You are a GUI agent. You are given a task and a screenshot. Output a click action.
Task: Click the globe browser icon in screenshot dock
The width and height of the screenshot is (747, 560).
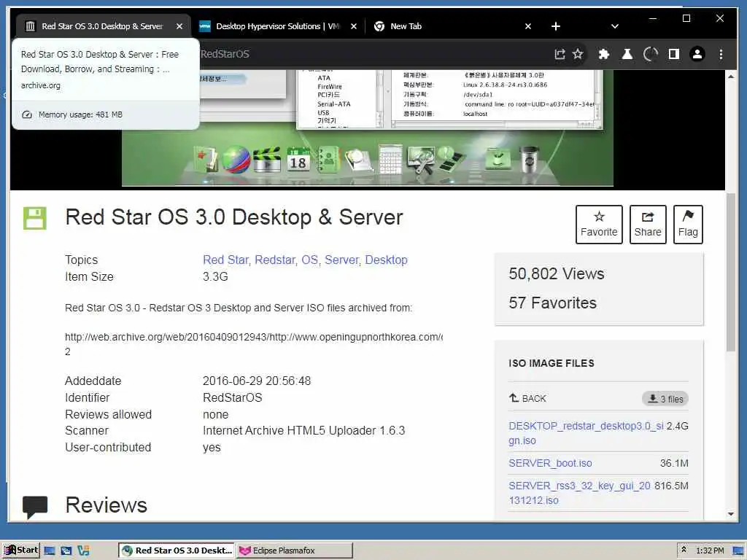(x=236, y=160)
